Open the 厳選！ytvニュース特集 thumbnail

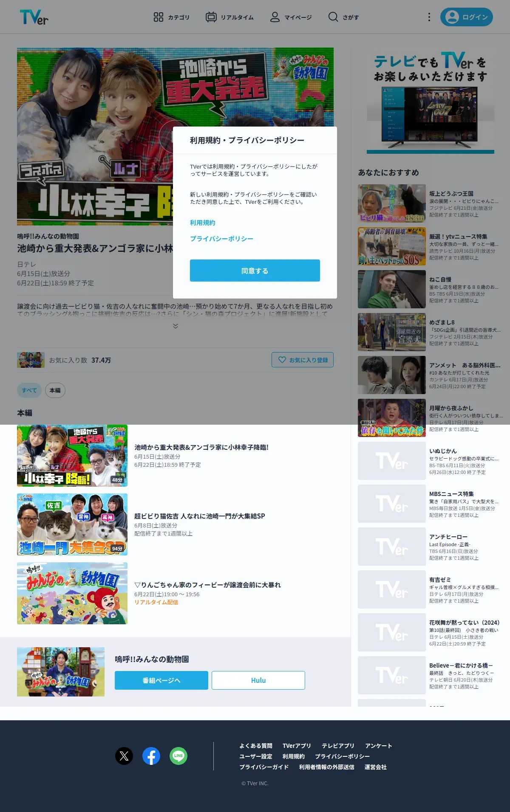coord(392,246)
